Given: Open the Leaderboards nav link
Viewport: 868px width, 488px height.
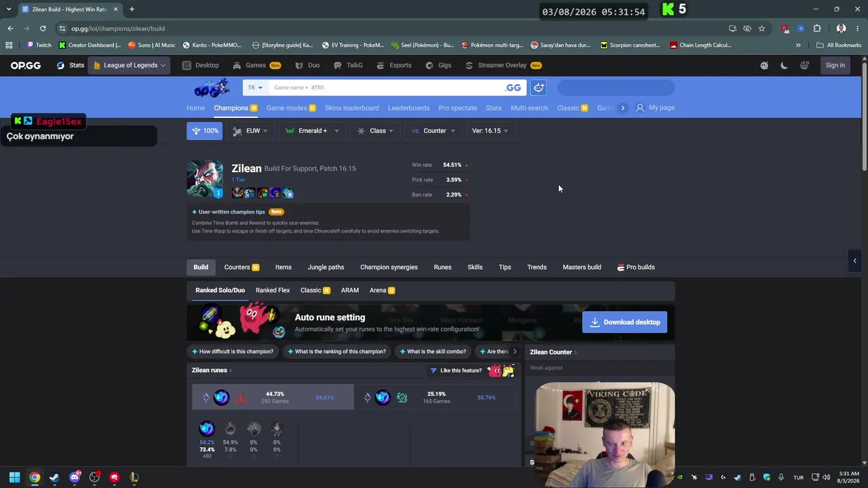Looking at the screenshot, I should pos(408,108).
